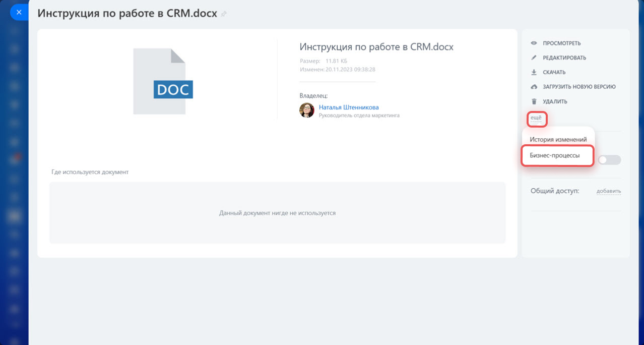Expand the ещё dropdown menu

(536, 118)
